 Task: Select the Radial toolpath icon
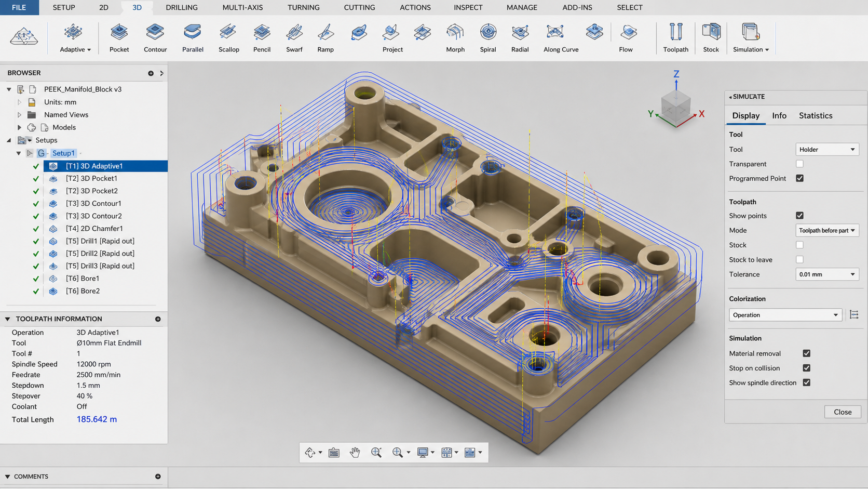(x=520, y=33)
